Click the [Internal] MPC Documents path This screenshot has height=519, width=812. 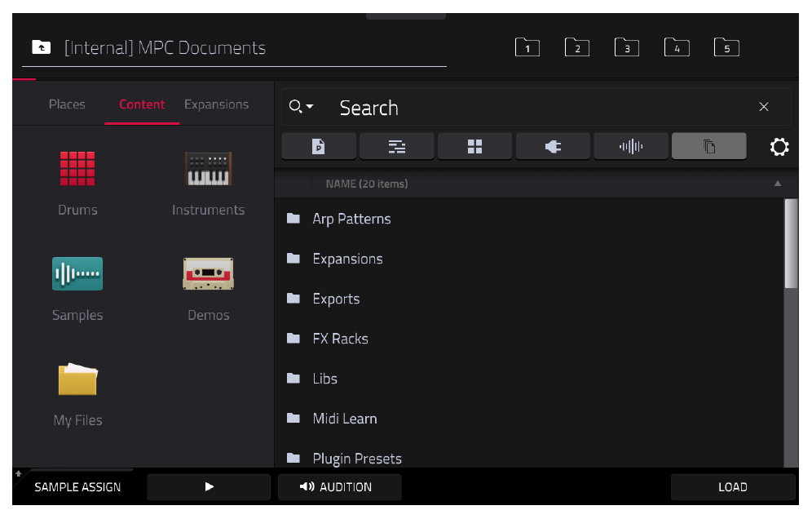165,47
